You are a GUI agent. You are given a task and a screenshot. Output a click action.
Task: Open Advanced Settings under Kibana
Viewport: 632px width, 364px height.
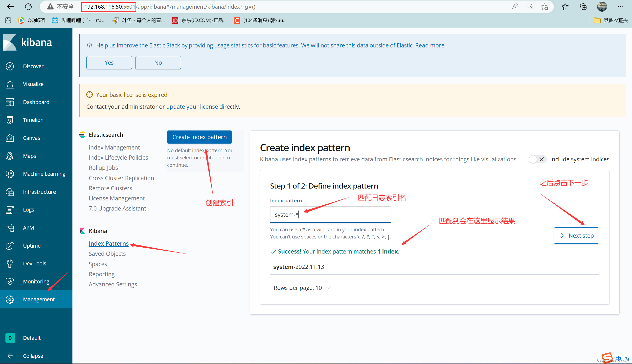tap(113, 284)
